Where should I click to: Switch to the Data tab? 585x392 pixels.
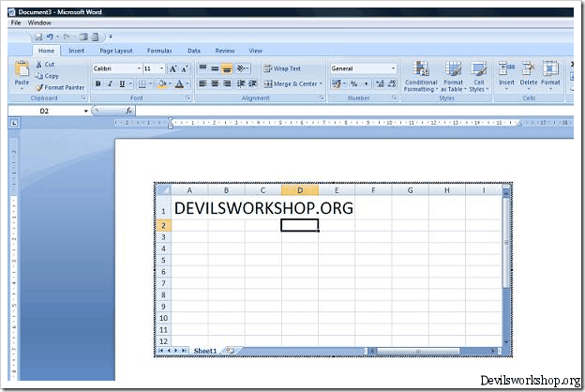pyautogui.click(x=194, y=51)
